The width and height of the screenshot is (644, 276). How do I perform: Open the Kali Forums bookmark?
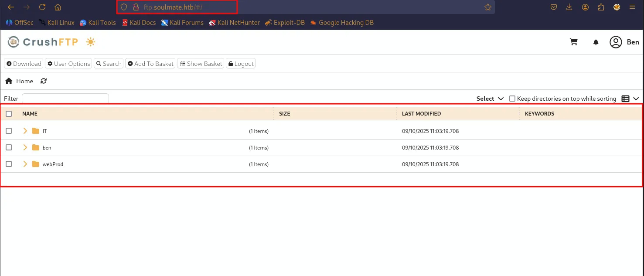click(182, 23)
